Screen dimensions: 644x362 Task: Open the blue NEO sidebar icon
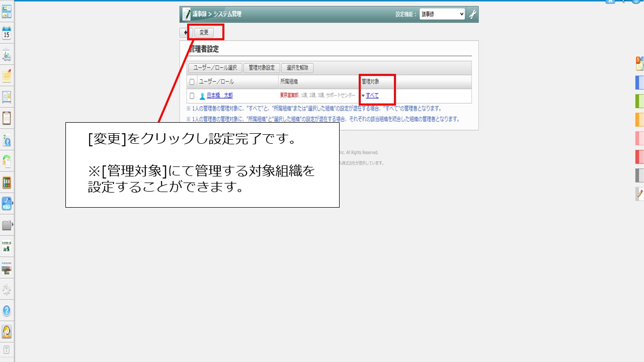point(7,204)
